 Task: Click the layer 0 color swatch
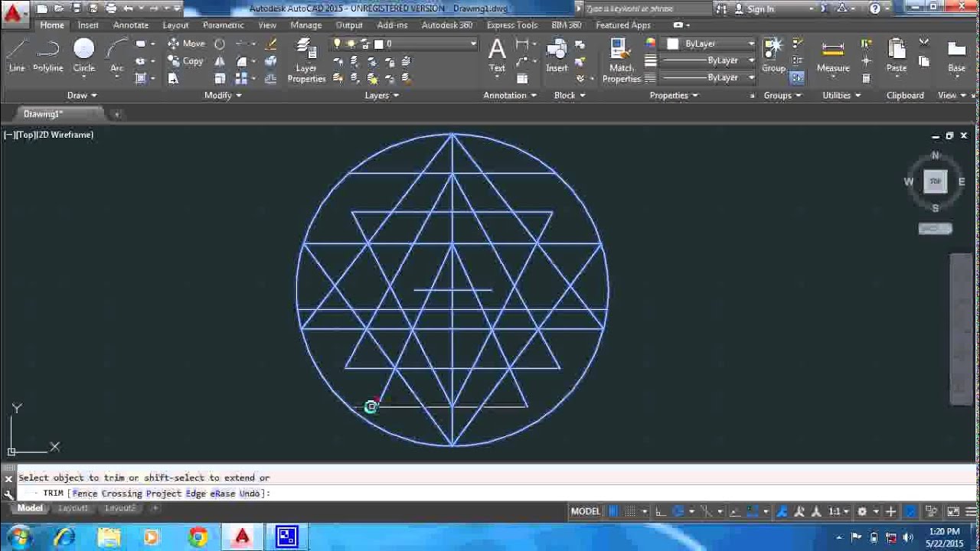378,44
